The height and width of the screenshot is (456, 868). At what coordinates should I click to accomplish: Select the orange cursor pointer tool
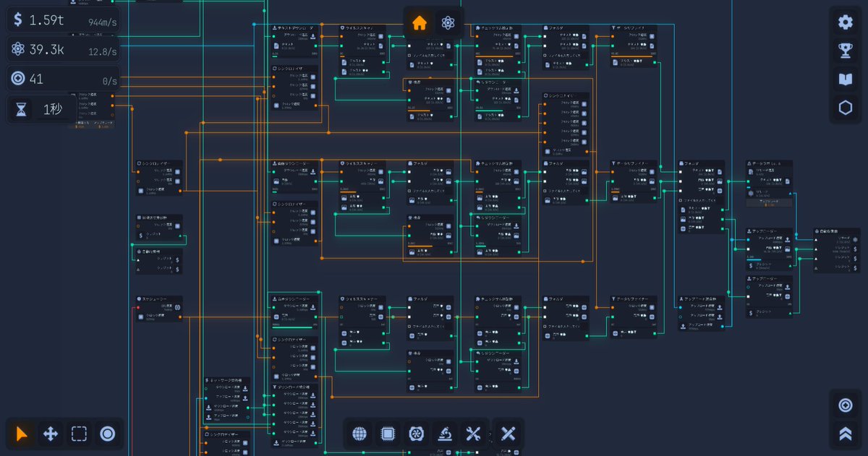22,434
